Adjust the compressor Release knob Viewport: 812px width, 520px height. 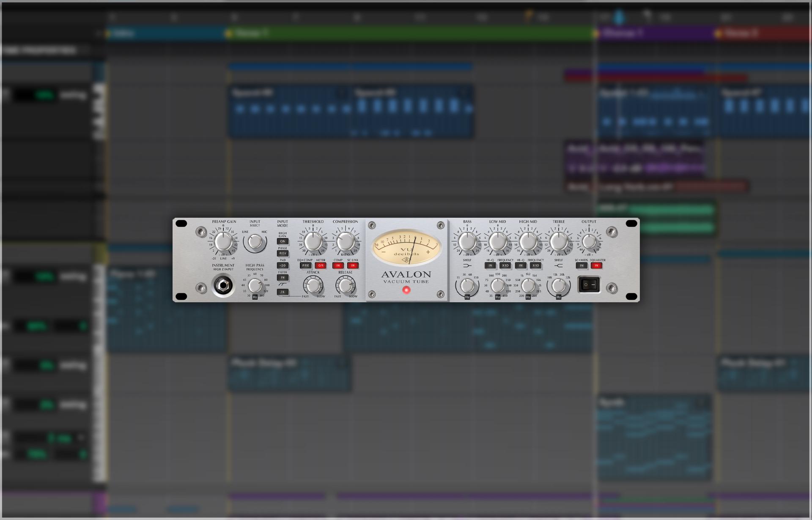[345, 286]
